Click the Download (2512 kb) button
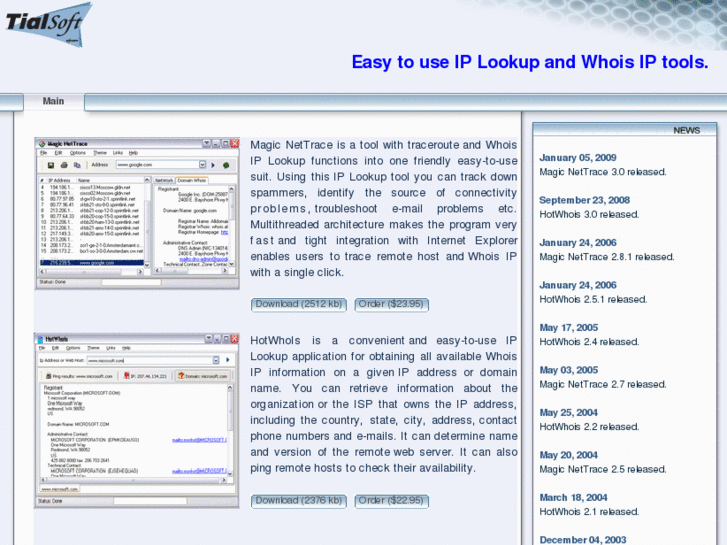Image resolution: width=727 pixels, height=545 pixels. 299,304
